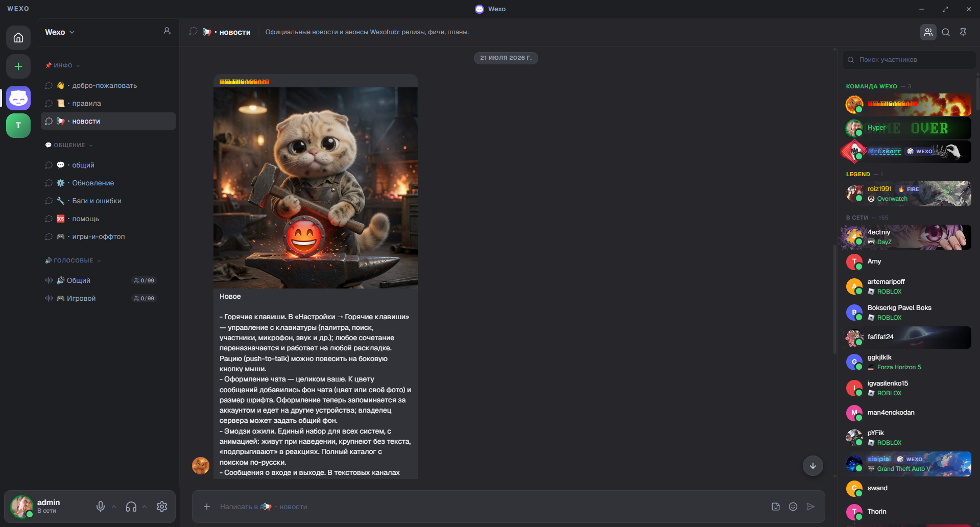Select member swand
This screenshot has width=980, height=527.
[907, 488]
